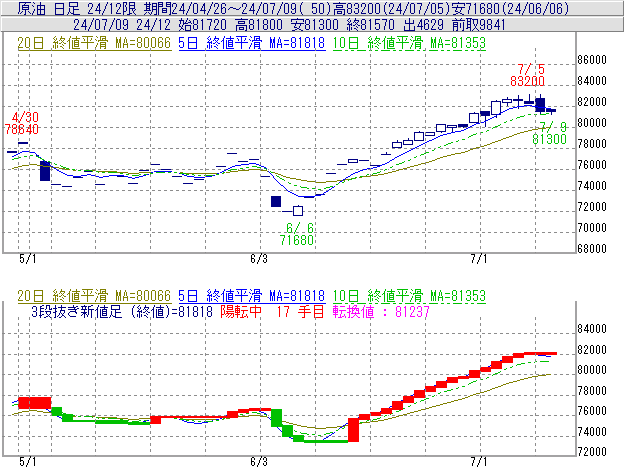The image size is (624, 475).
Task: Click the 6/3 date label under the lower chart
Action: [259, 462]
